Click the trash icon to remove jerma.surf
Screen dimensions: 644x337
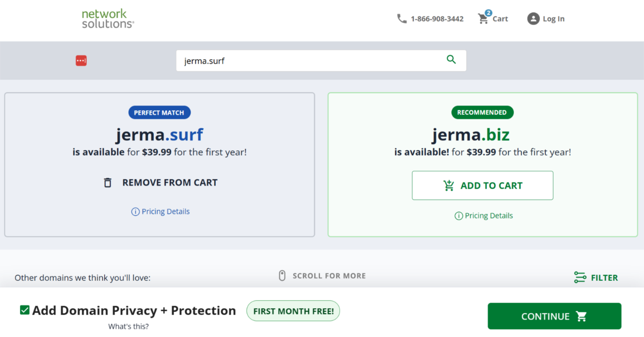pyautogui.click(x=107, y=182)
